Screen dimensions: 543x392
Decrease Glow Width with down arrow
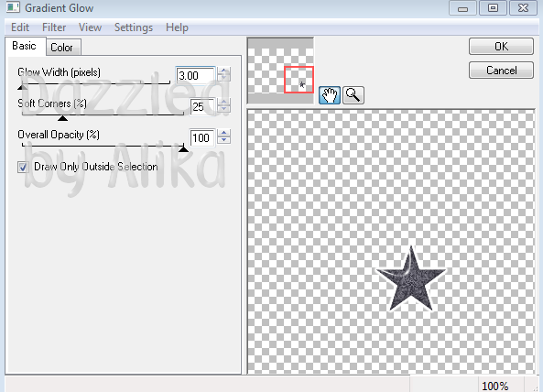pyautogui.click(x=224, y=78)
